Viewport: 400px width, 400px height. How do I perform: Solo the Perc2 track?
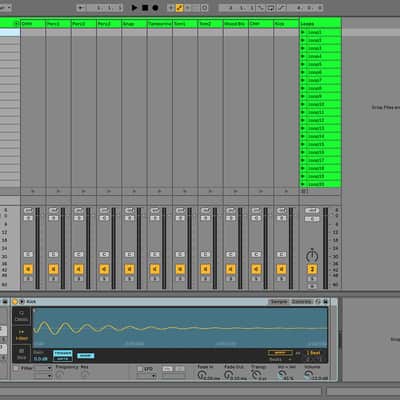(x=79, y=278)
